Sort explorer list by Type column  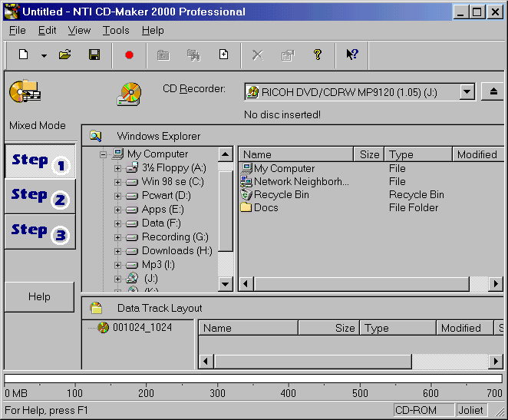point(418,154)
